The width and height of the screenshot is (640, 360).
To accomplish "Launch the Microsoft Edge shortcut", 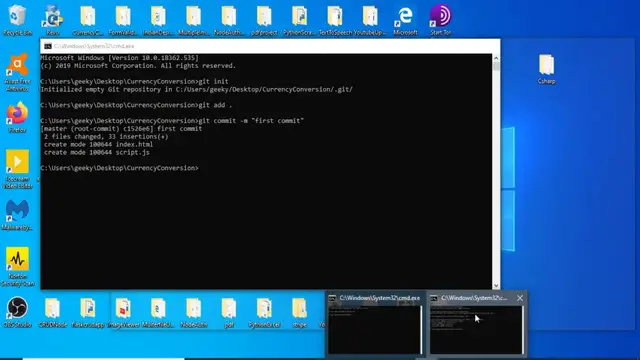I will (405, 20).
